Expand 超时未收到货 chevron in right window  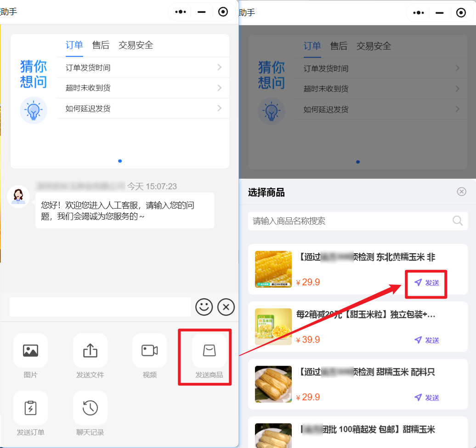click(458, 89)
